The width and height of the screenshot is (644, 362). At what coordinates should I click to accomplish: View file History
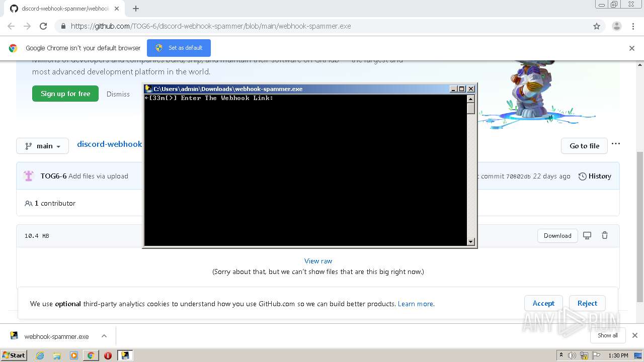(x=595, y=176)
